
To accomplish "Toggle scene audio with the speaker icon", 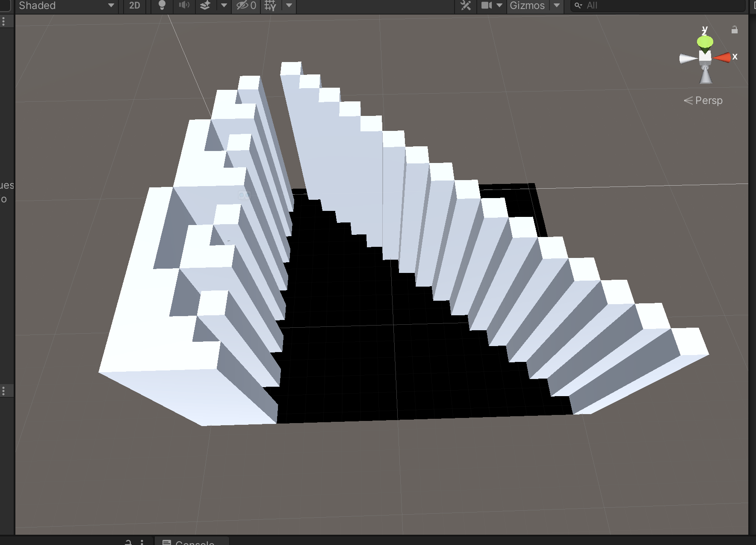I will [184, 6].
